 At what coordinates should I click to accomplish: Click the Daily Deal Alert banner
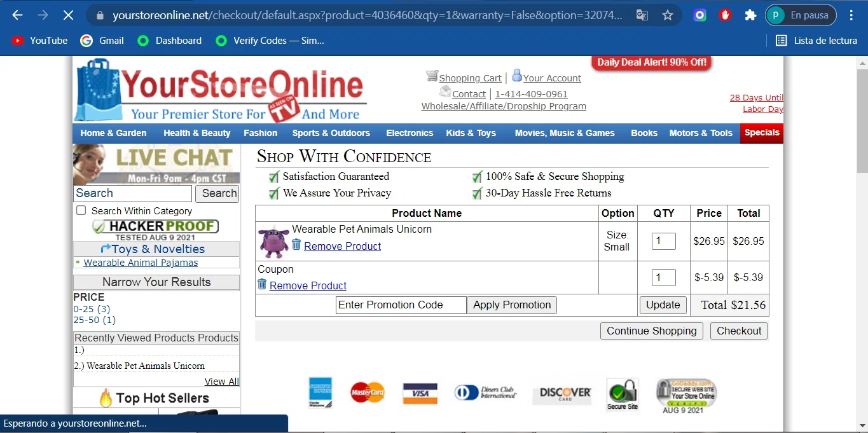coord(652,62)
